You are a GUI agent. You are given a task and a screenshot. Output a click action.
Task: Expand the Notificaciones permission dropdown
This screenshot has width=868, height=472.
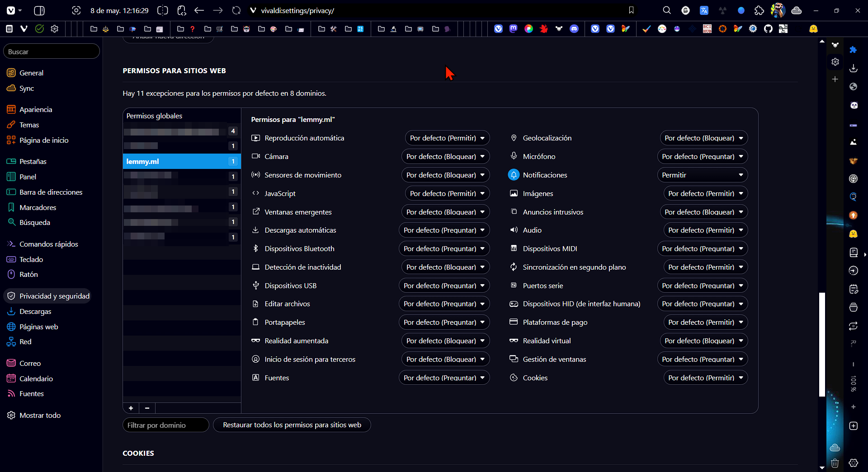[702, 175]
